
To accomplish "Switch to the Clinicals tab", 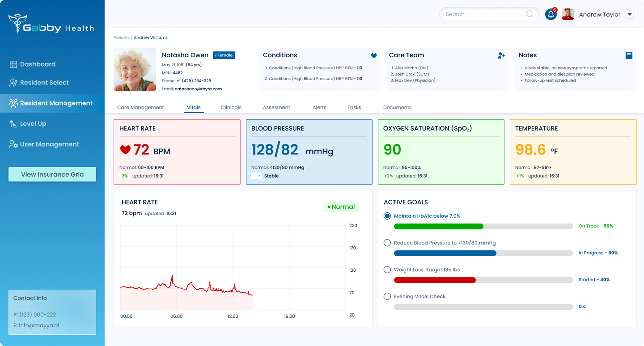I will point(231,107).
